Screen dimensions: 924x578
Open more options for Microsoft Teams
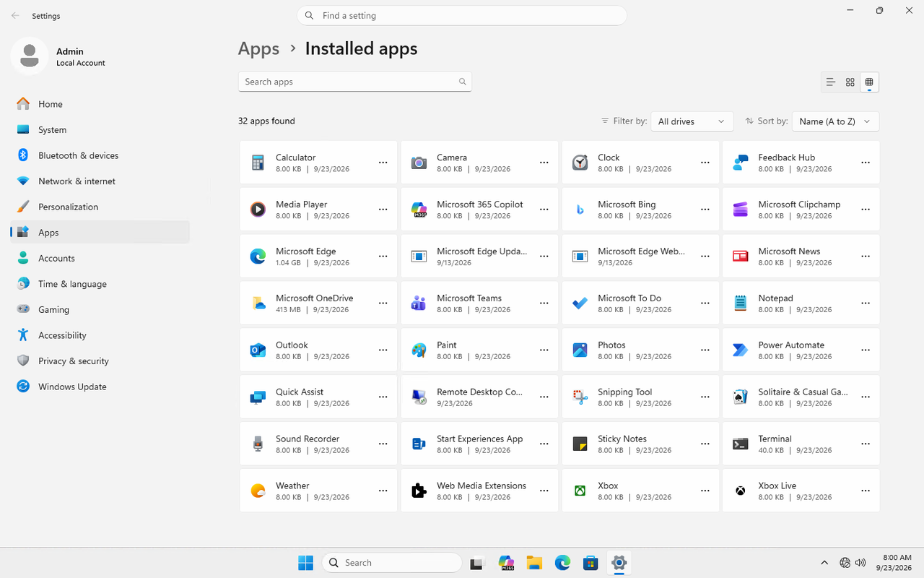click(x=544, y=303)
